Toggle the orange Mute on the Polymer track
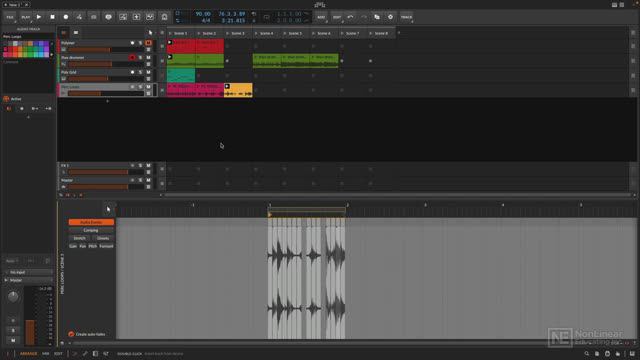640x360 pixels. click(x=149, y=43)
